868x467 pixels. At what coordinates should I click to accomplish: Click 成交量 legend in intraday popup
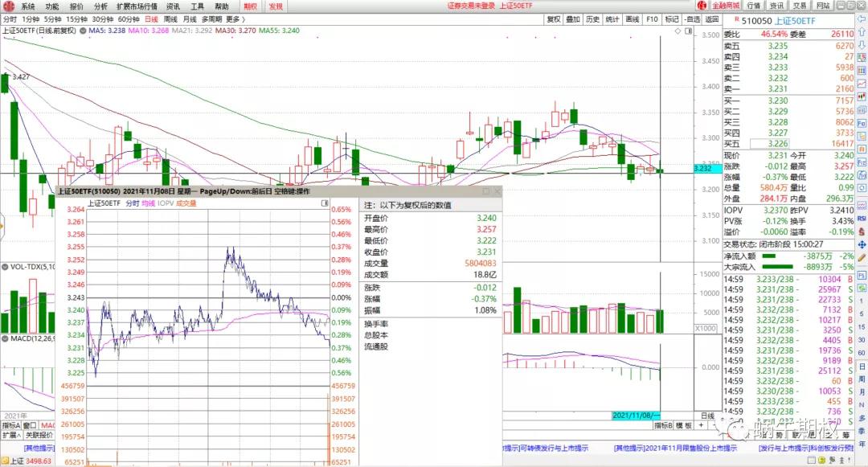coord(186,203)
